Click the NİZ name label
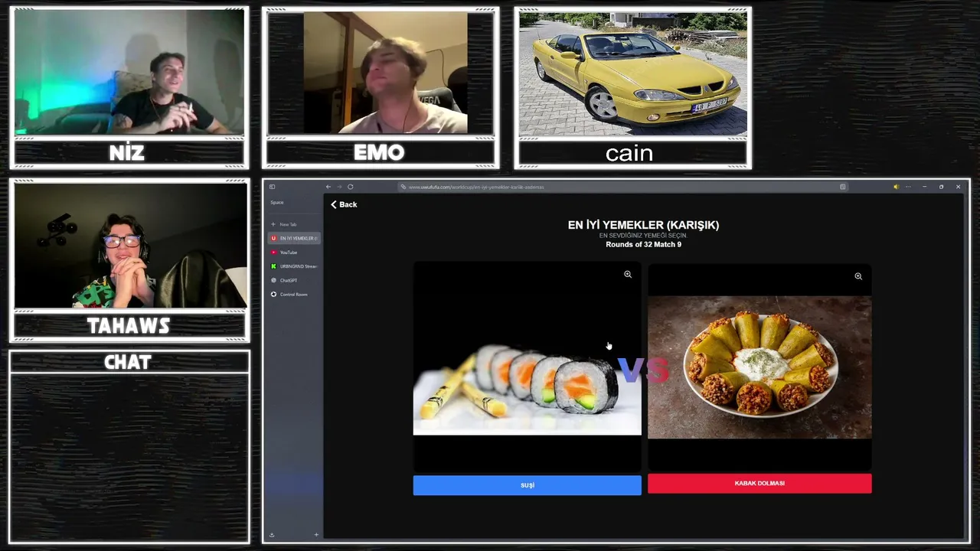The height and width of the screenshot is (551, 980). click(127, 153)
